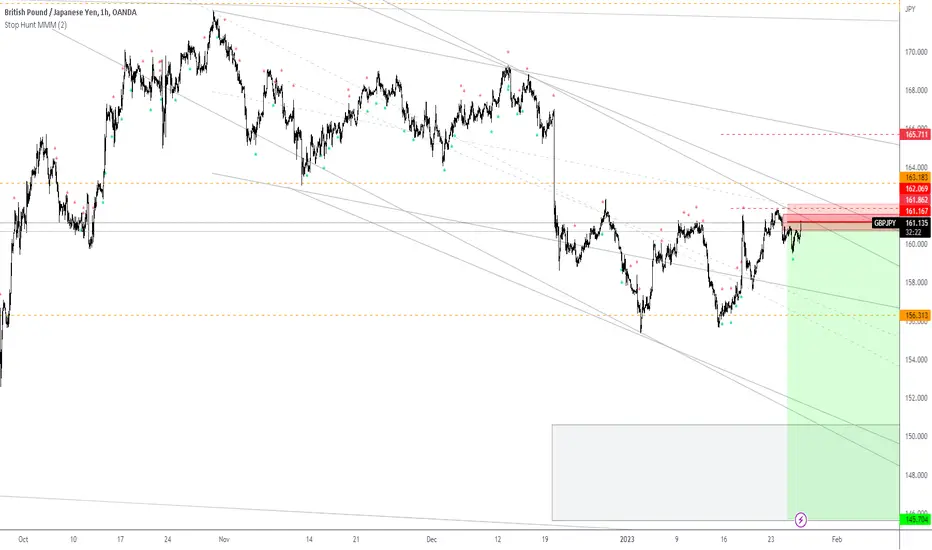Click the GBPJPY current price tag
This screenshot has height=550, width=932.
pos(886,224)
